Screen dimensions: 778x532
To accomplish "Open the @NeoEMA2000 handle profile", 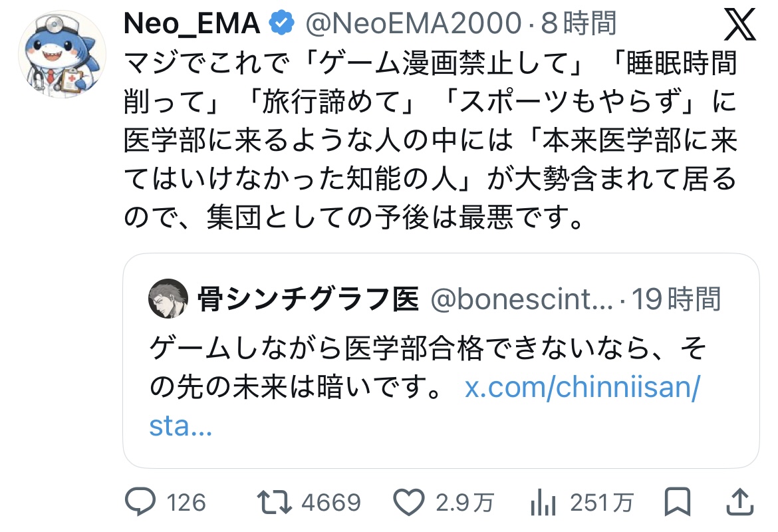I will [x=412, y=25].
